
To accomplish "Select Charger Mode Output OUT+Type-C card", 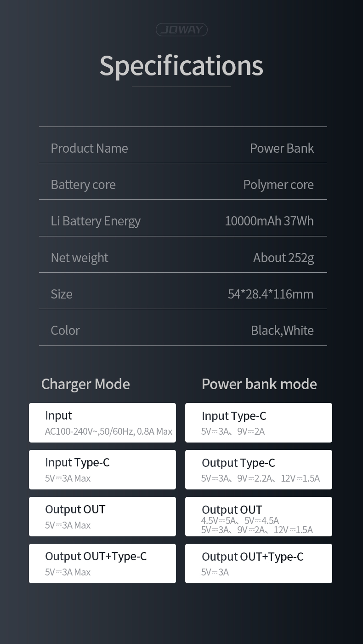I will 102,563.
